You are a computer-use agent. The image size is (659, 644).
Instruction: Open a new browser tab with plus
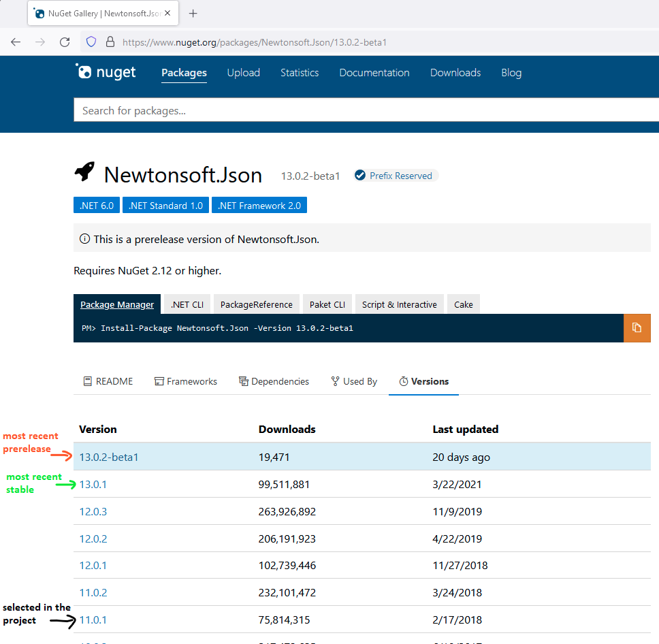pyautogui.click(x=193, y=14)
